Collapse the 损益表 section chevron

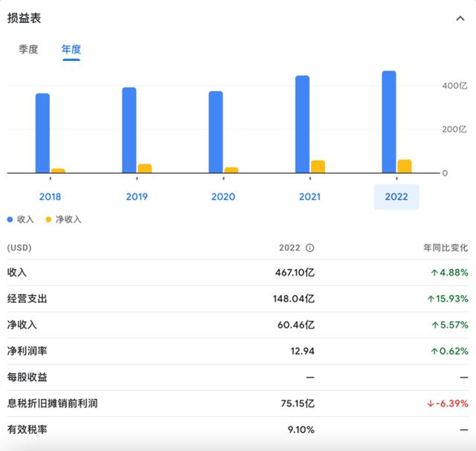click(459, 19)
